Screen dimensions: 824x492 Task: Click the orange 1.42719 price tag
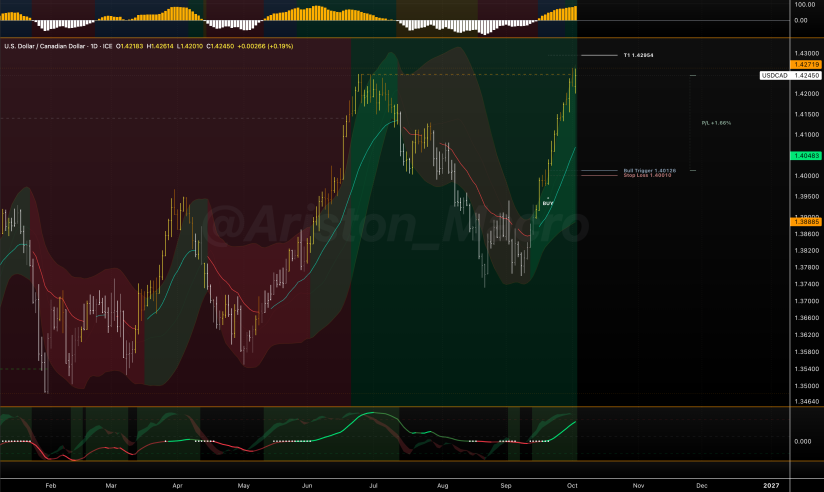806,65
